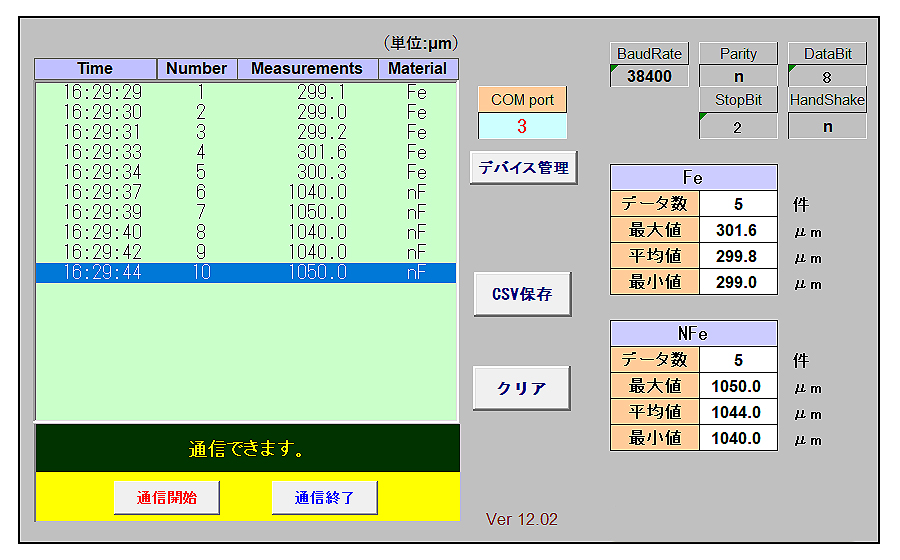Select the highlighted row number 10
The width and height of the screenshot is (900, 560).
click(245, 272)
